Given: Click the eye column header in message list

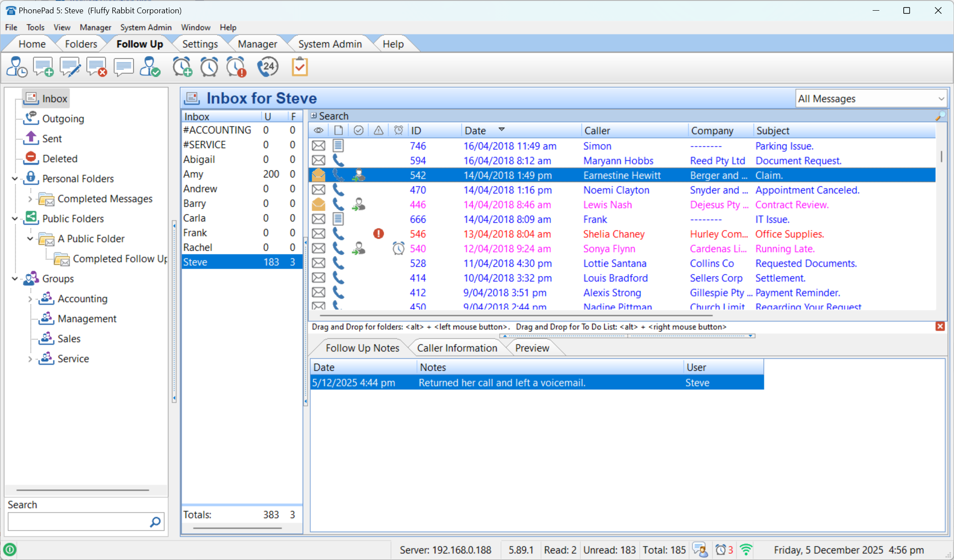Looking at the screenshot, I should coord(318,131).
